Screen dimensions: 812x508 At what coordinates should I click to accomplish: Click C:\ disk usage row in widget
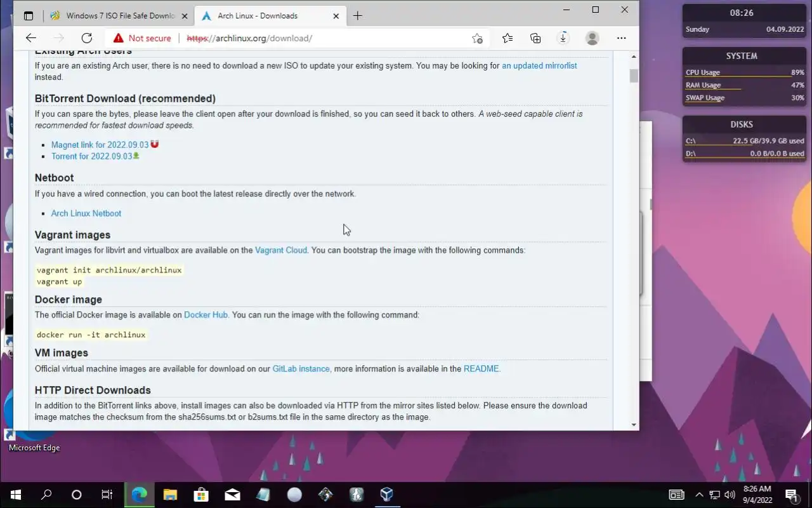745,141
